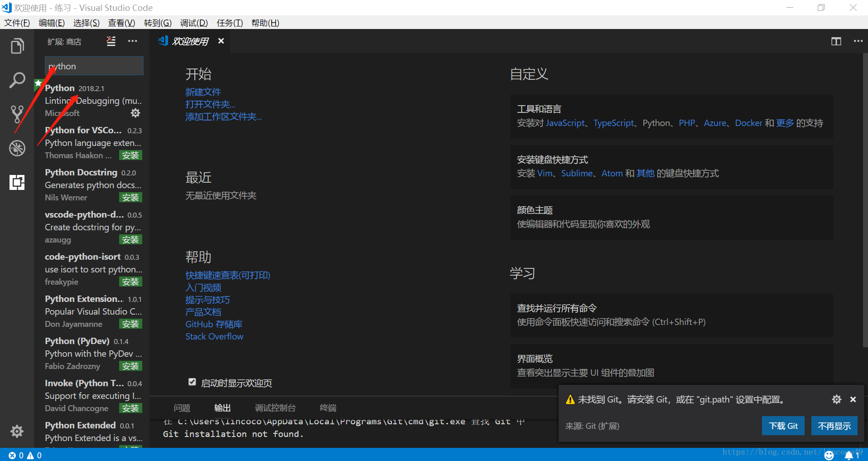This screenshot has height=461, width=868.
Task: Click the Vim keybindings link
Action: click(545, 173)
